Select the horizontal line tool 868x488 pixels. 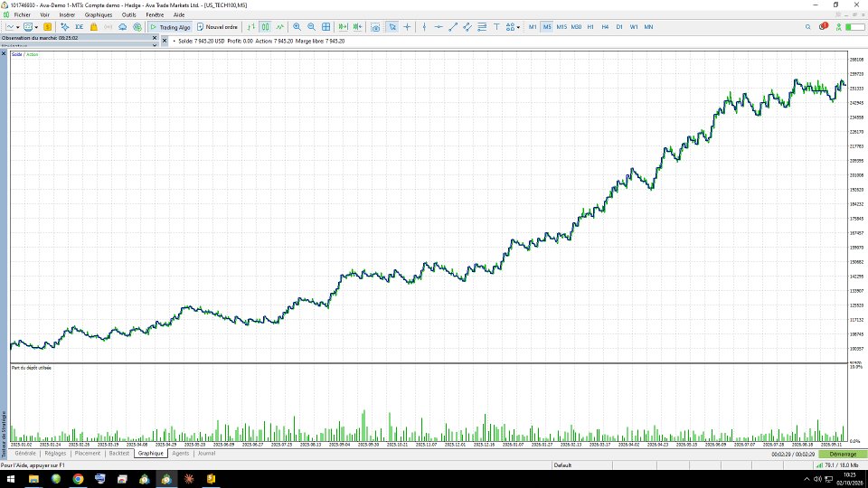[439, 26]
